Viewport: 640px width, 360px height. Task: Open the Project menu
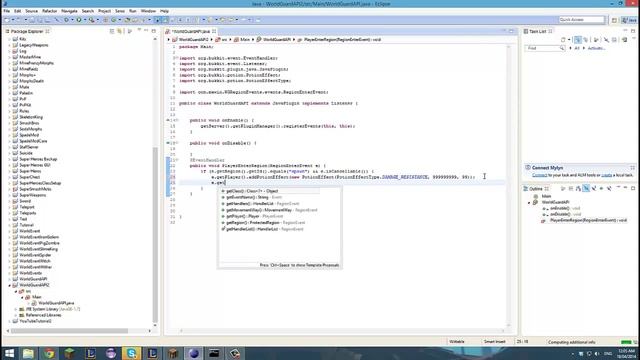coord(104,11)
